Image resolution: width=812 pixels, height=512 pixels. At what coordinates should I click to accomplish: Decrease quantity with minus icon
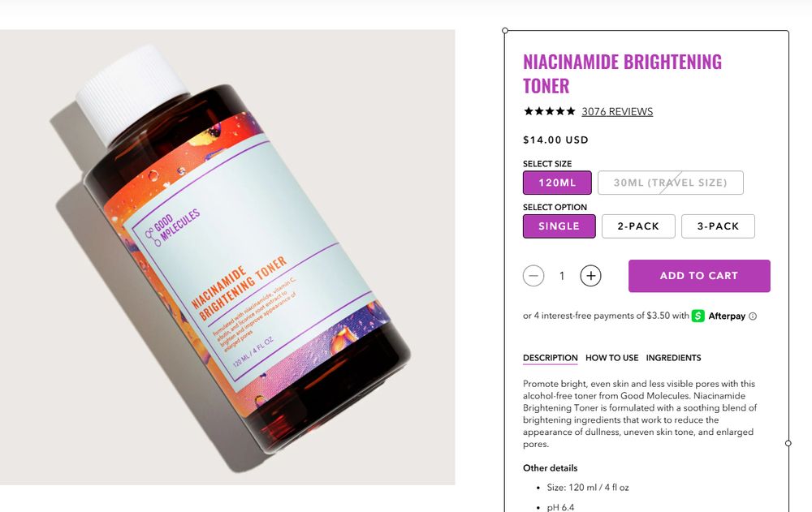click(533, 275)
